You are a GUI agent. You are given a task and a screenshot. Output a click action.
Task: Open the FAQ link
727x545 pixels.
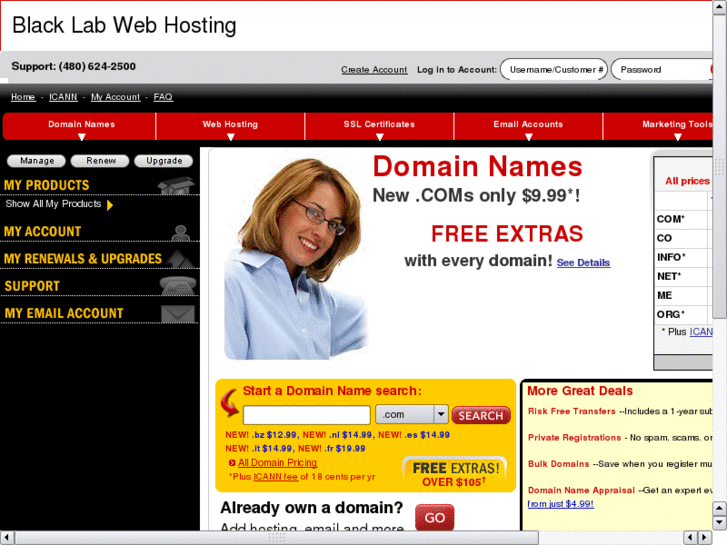(x=163, y=97)
